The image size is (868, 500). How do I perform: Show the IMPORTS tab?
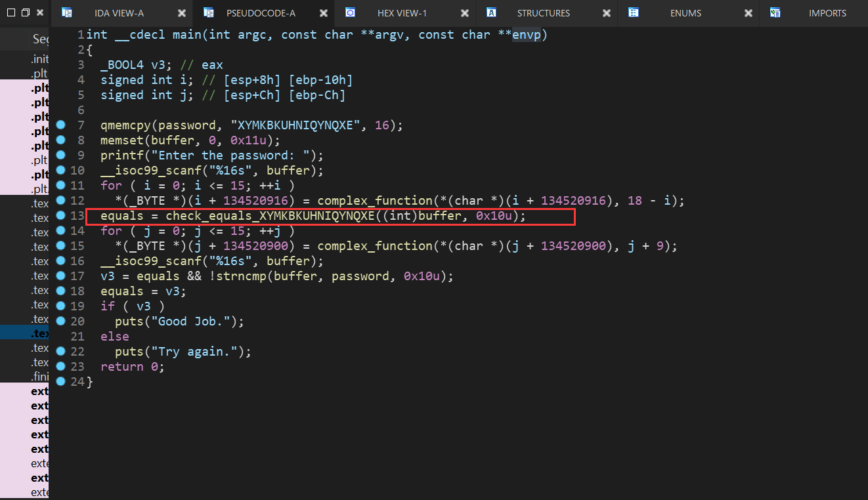pos(827,13)
